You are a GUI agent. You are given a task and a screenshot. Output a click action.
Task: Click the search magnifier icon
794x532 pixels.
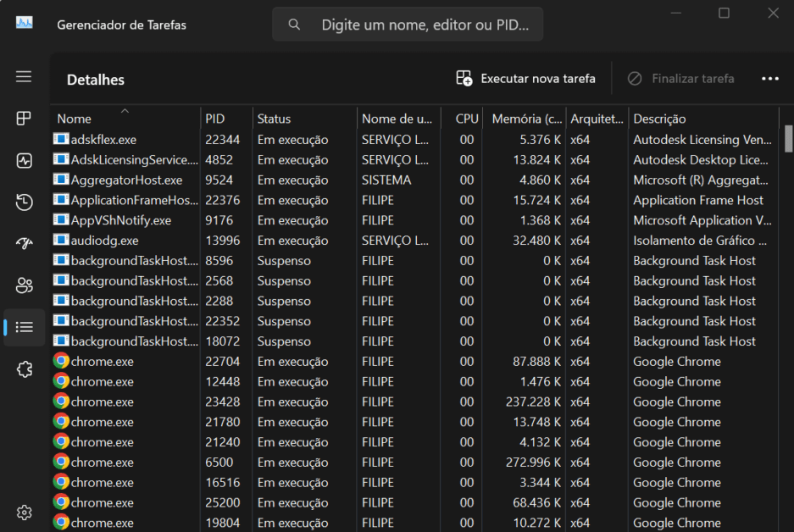point(294,25)
